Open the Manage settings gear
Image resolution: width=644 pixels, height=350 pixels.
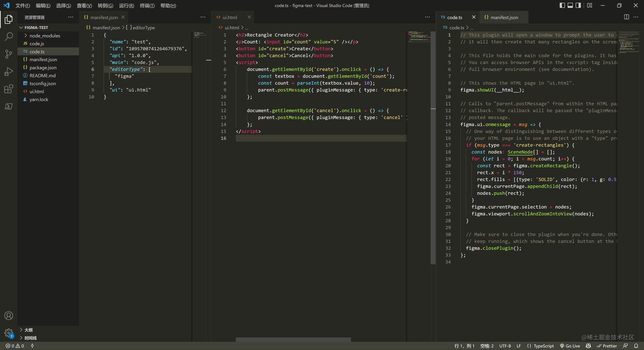pyautogui.click(x=9, y=333)
